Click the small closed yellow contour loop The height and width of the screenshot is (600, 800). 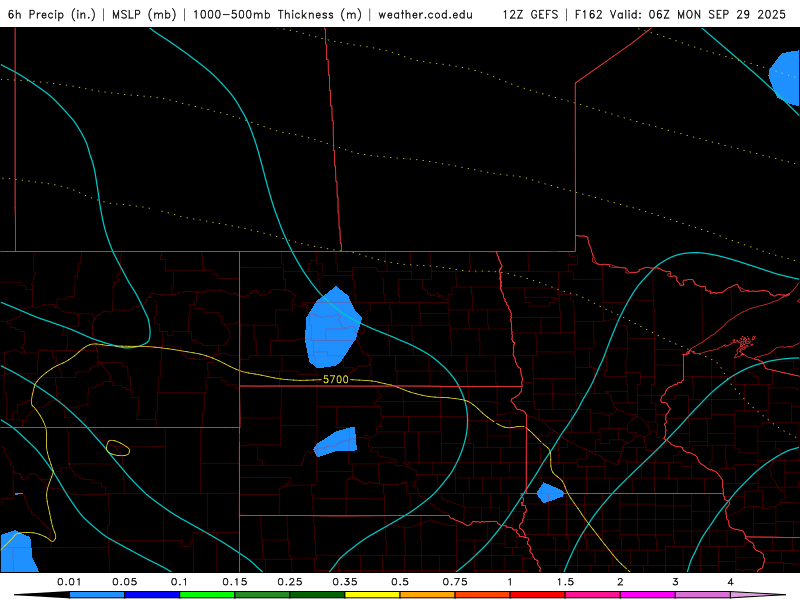pos(118,448)
